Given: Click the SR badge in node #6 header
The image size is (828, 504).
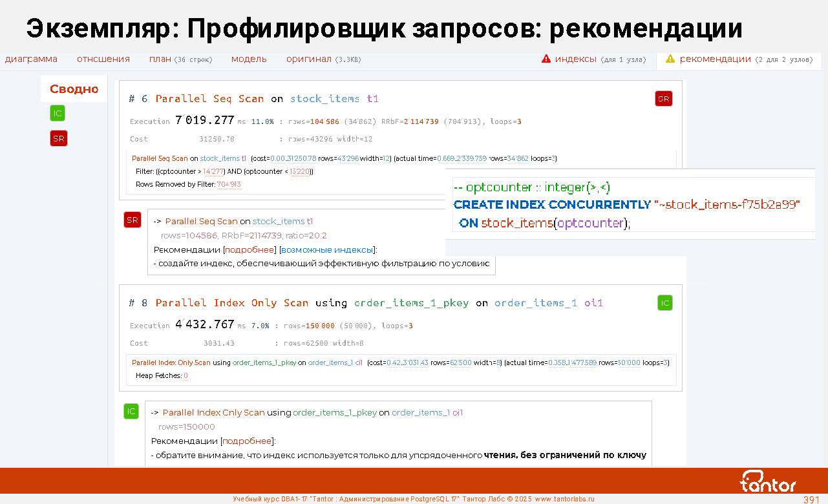Looking at the screenshot, I should (663, 98).
